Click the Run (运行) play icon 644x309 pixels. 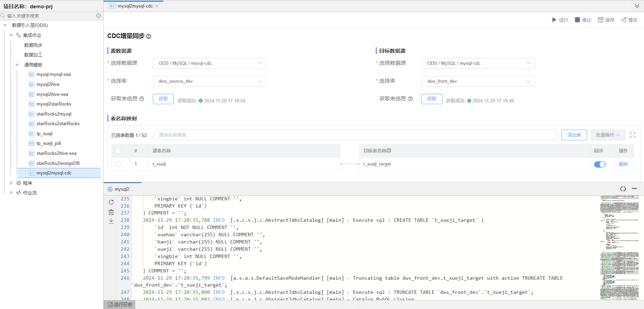click(x=554, y=20)
